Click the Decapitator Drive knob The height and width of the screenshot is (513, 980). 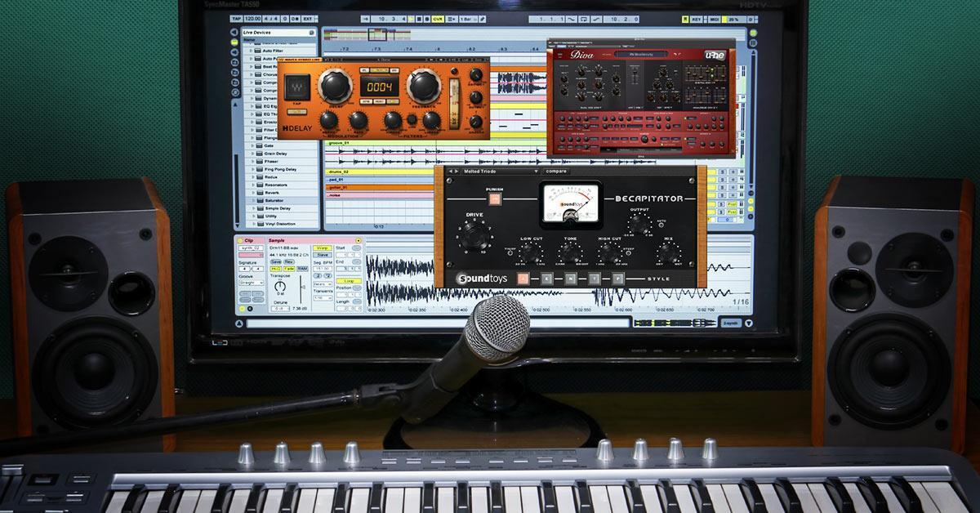coord(474,238)
